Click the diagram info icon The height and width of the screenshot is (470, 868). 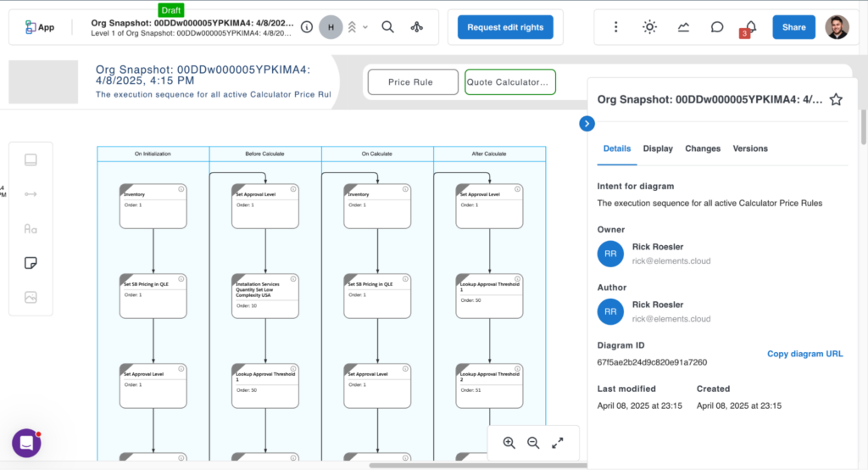coord(306,27)
